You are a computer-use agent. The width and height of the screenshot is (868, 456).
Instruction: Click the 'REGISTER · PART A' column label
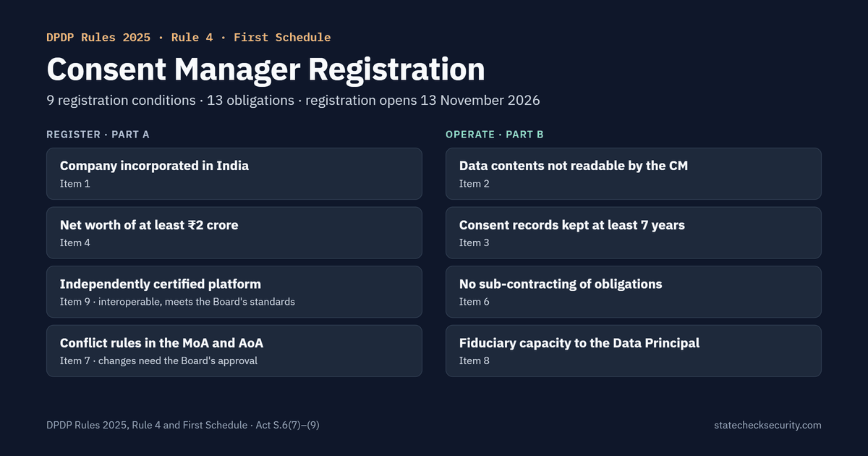98,135
